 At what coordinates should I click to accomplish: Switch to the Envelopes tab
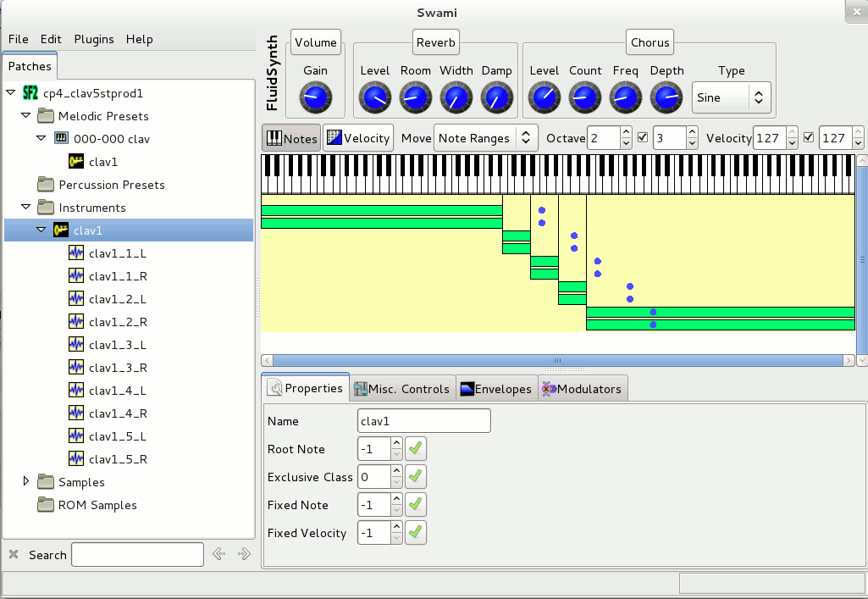click(x=496, y=389)
